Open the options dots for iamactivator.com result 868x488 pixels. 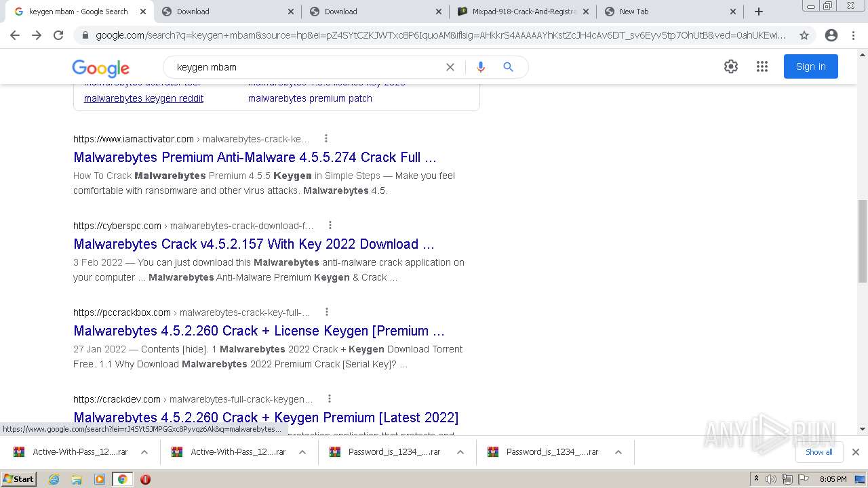pos(325,138)
